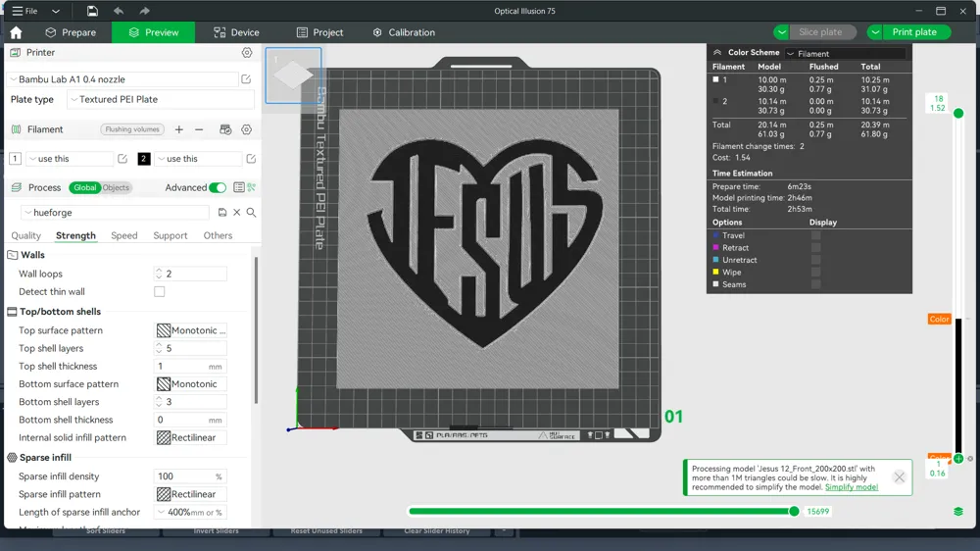Open the File hamburger menu

[x=25, y=11]
